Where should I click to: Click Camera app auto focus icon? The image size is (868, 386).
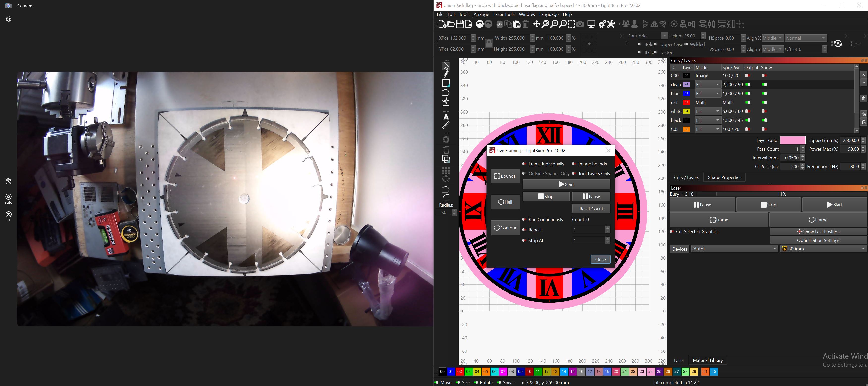click(x=9, y=198)
